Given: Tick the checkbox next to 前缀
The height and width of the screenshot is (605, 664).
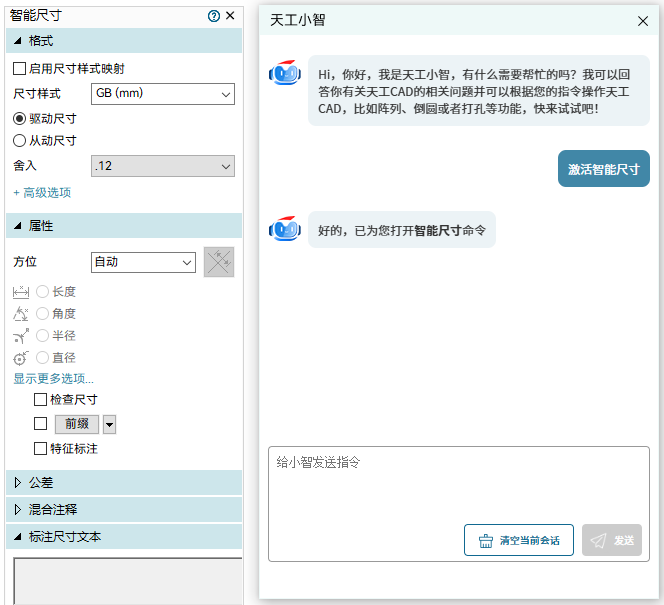Looking at the screenshot, I should tap(40, 423).
